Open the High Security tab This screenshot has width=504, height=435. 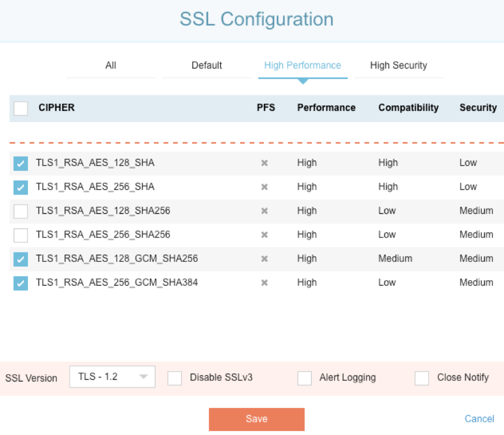[398, 66]
